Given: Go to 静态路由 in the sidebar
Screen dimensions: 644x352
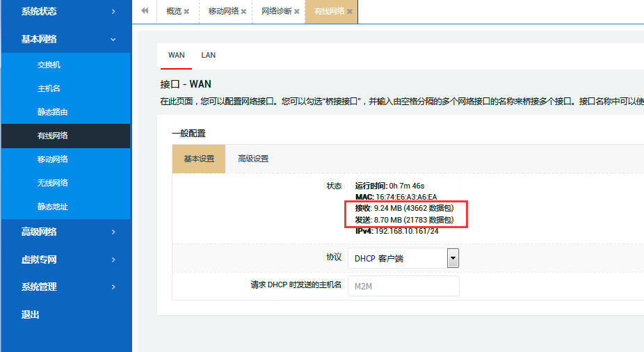Looking at the screenshot, I should (52, 112).
